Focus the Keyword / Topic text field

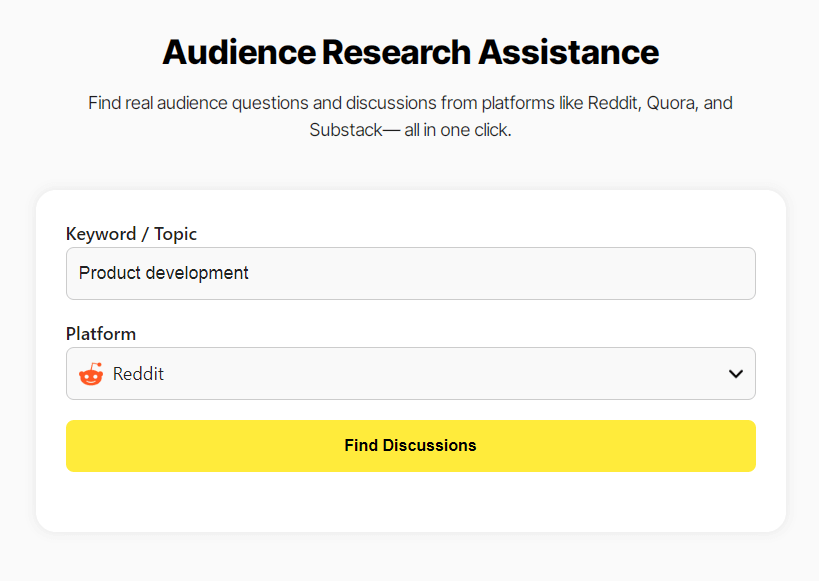pyautogui.click(x=411, y=273)
